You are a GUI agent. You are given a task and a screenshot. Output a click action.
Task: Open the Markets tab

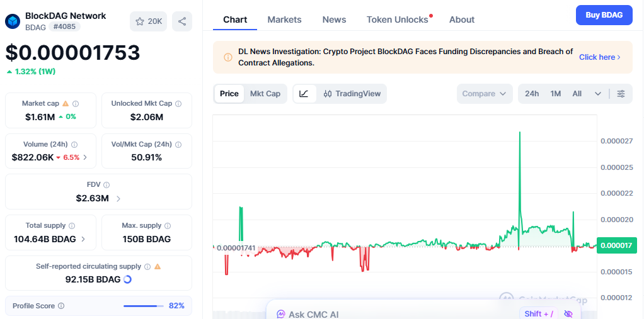[284, 20]
